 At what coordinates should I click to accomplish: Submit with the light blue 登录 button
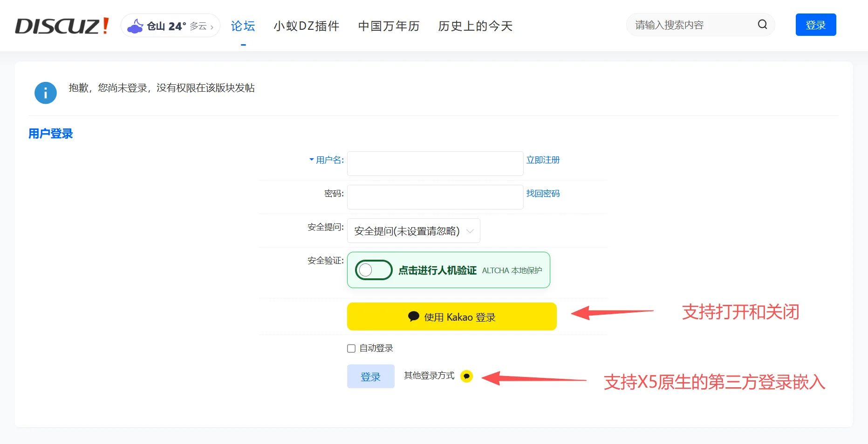371,377
